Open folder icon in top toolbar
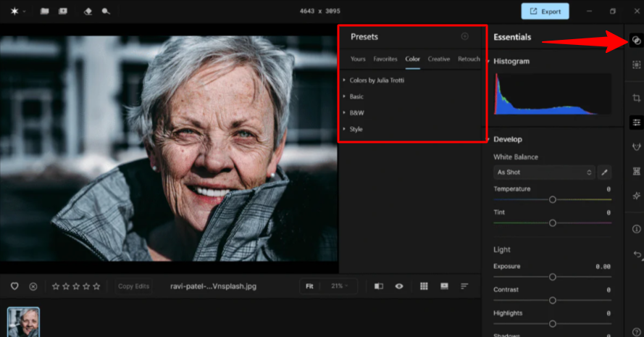 (45, 11)
